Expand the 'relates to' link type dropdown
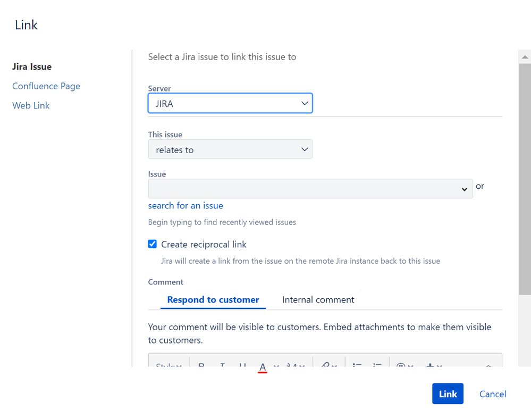The image size is (531, 420). click(230, 149)
